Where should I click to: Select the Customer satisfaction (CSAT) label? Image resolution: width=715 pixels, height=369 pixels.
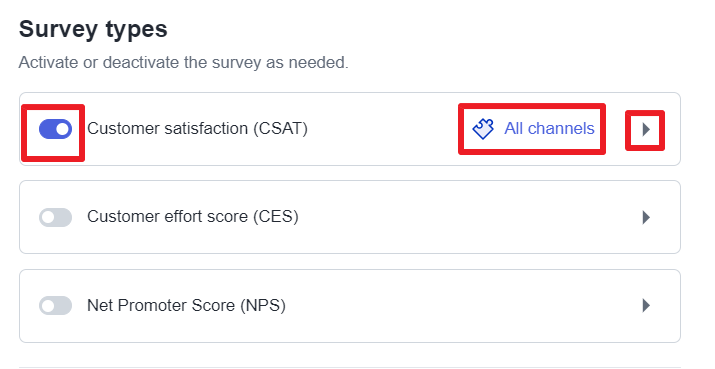pyautogui.click(x=197, y=129)
